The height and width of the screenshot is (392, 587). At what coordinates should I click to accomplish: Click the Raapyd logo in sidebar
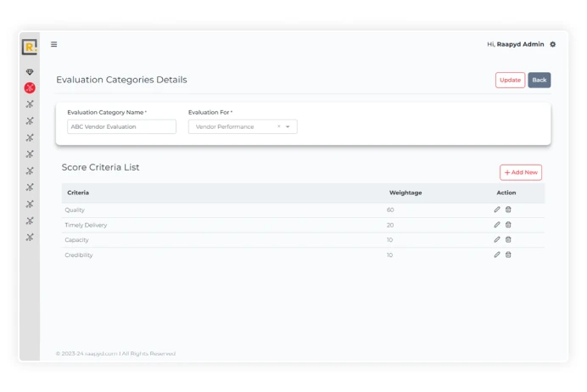click(x=30, y=48)
